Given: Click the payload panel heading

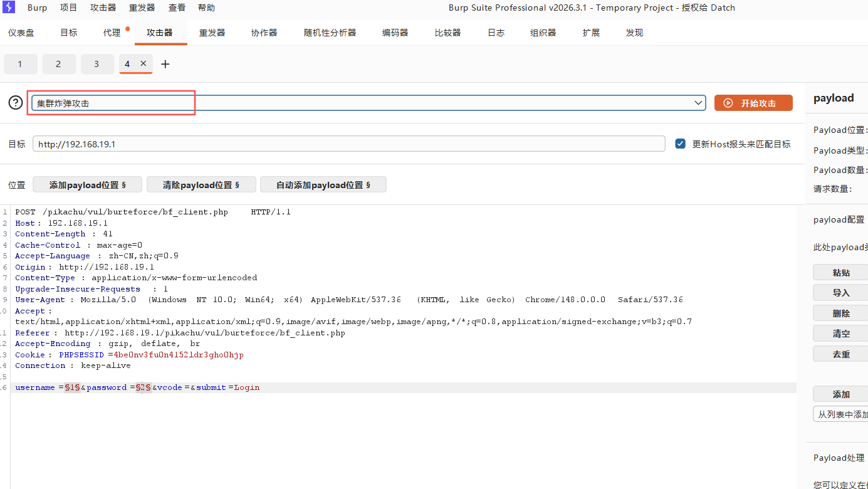Looking at the screenshot, I should [x=834, y=98].
